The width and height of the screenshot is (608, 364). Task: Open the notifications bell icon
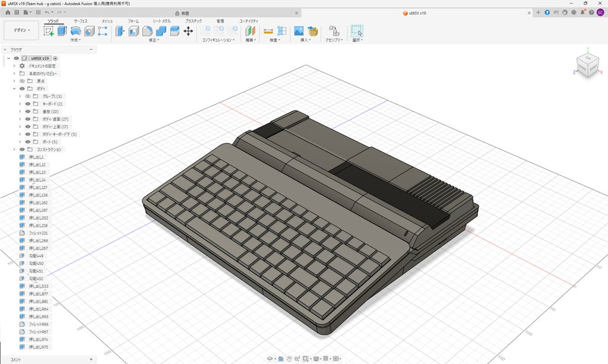pyautogui.click(x=582, y=12)
